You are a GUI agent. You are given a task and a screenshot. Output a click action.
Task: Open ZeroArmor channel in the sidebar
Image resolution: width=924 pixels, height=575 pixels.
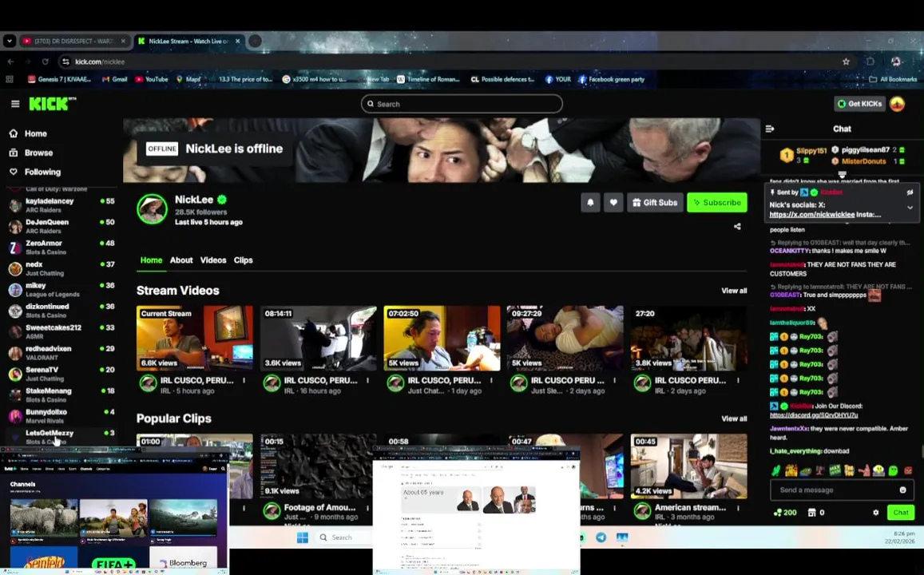61,247
